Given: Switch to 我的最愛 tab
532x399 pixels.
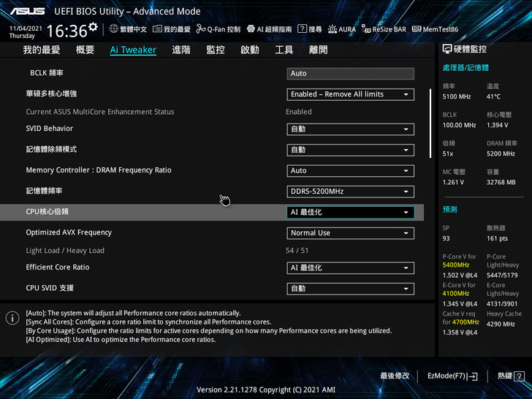Looking at the screenshot, I should tap(42, 50).
